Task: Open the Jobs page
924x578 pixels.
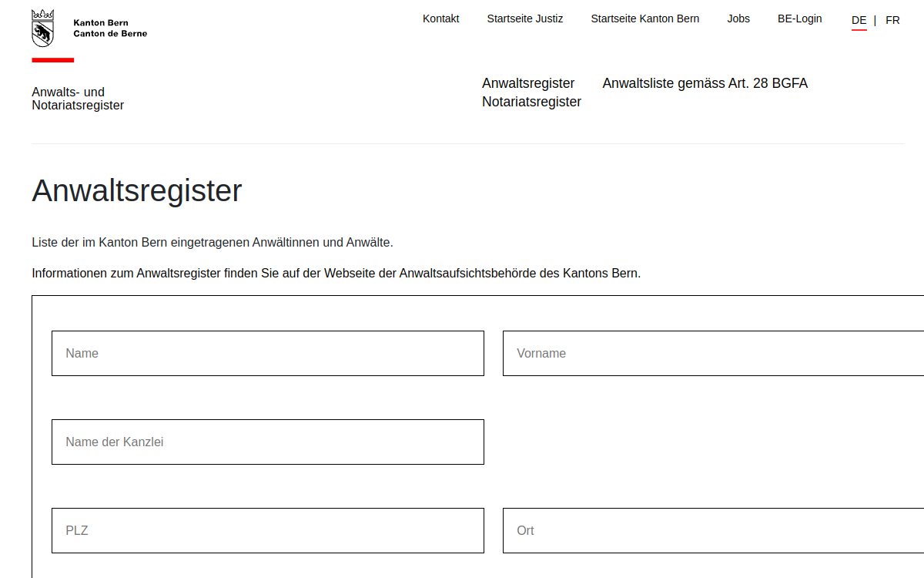Action: pyautogui.click(x=738, y=18)
